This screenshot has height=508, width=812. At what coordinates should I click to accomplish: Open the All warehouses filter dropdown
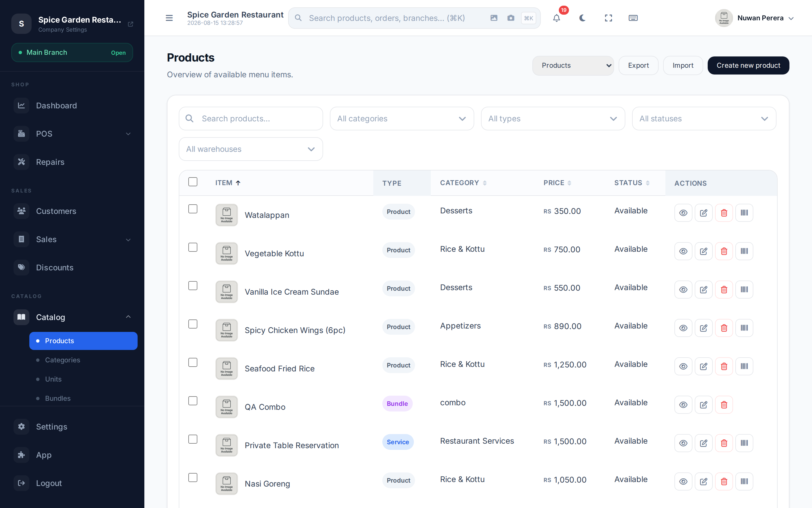click(251, 149)
